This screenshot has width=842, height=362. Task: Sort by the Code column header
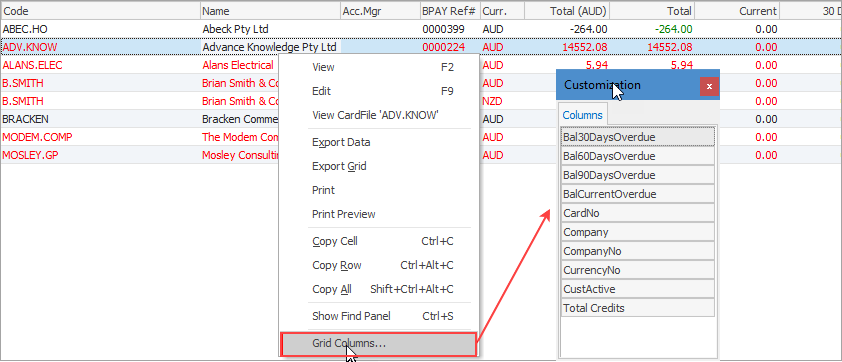[x=101, y=11]
